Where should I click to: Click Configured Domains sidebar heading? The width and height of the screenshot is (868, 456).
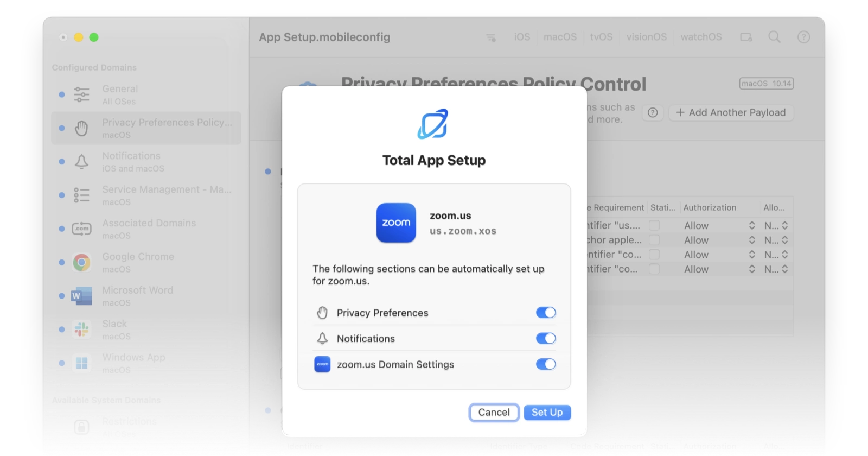94,68
